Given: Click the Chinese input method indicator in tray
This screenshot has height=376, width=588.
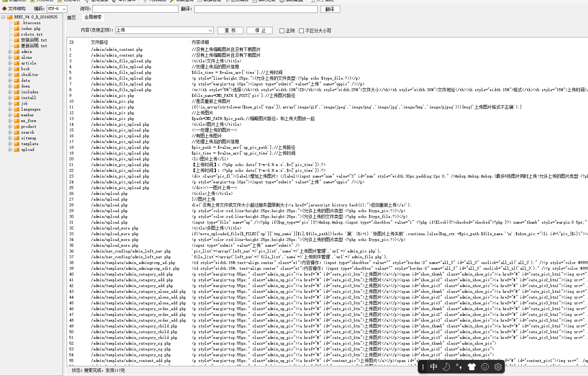Looking at the screenshot, I should tap(434, 367).
